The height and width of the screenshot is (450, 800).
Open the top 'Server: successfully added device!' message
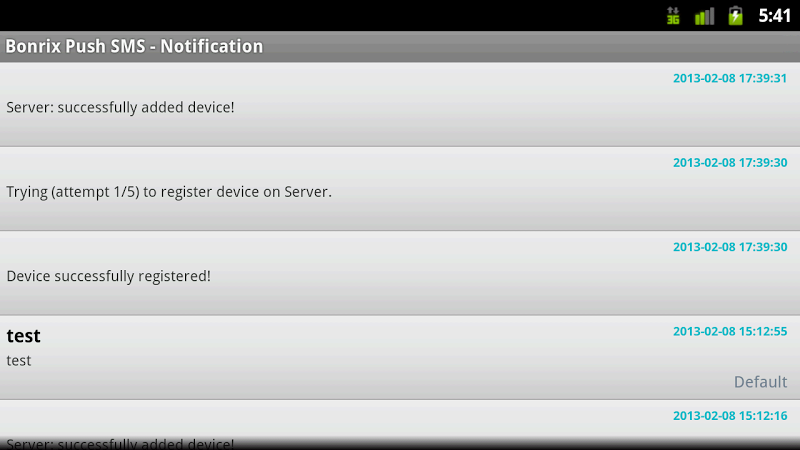(400, 105)
